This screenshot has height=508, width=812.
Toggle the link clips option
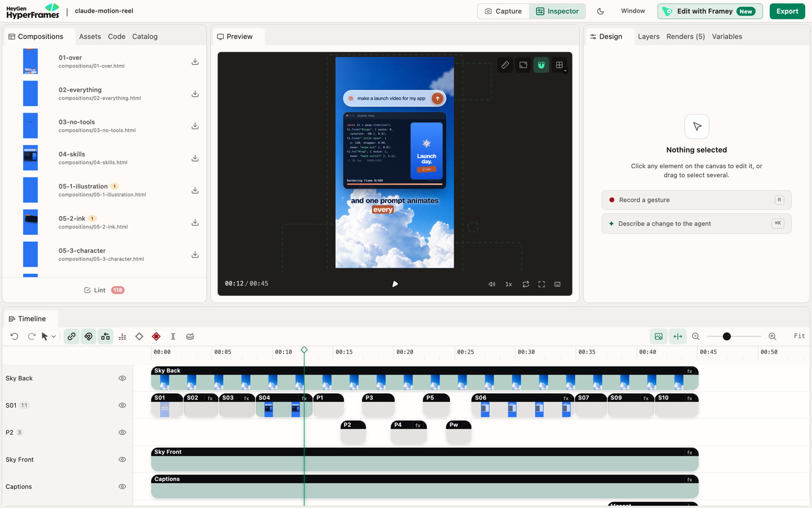(71, 336)
